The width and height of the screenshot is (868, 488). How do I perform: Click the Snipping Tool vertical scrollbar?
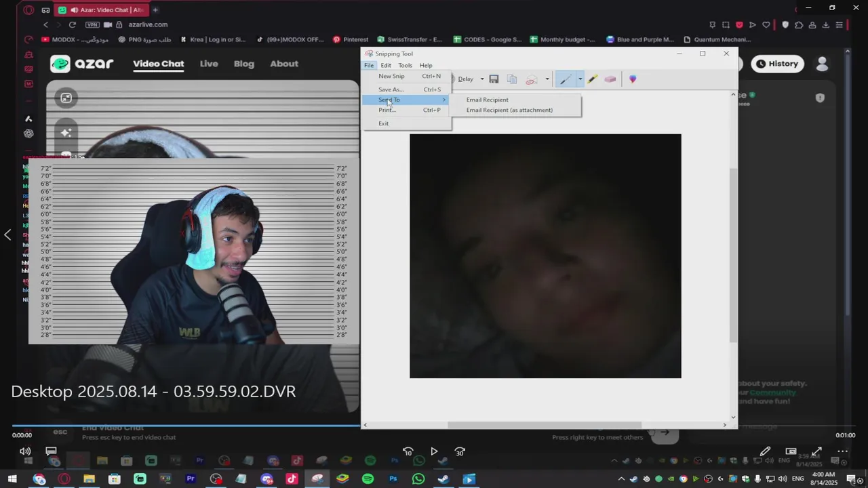coord(733,254)
